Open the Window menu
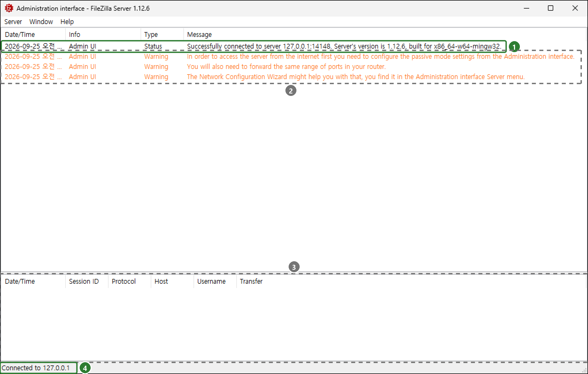This screenshot has width=588, height=374. (41, 22)
